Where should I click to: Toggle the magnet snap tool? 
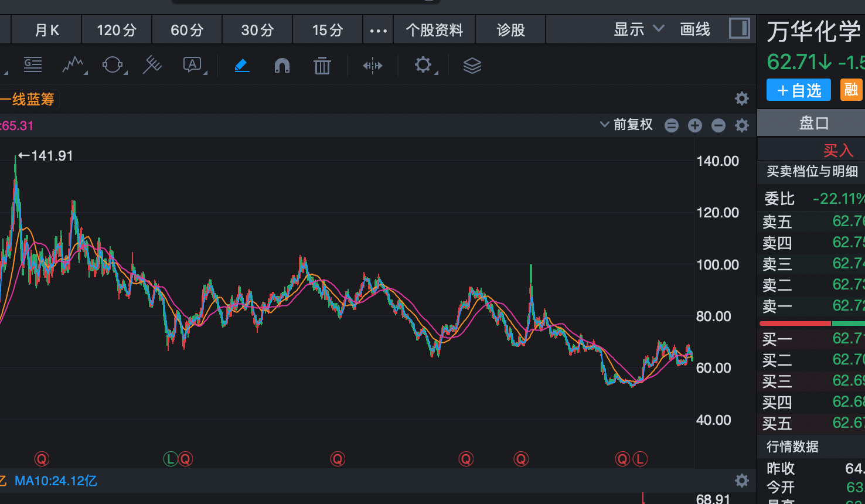[282, 65]
